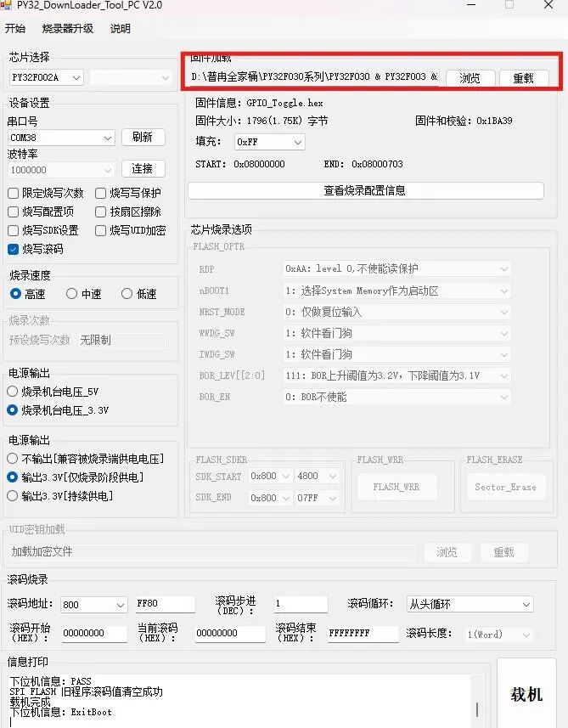Open the COM38 serial port dropdown
This screenshot has height=728, width=568.
61,138
